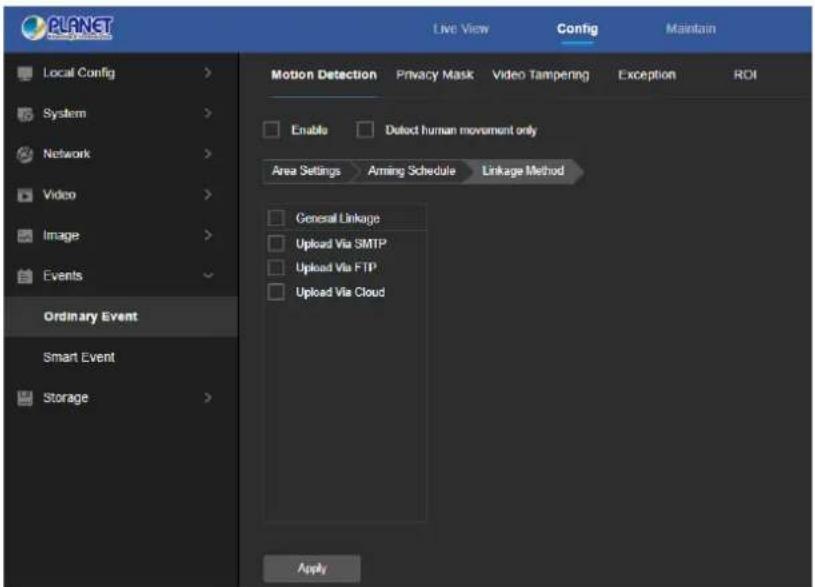
Task: Go to the Arming Schedule step
Action: tap(411, 171)
